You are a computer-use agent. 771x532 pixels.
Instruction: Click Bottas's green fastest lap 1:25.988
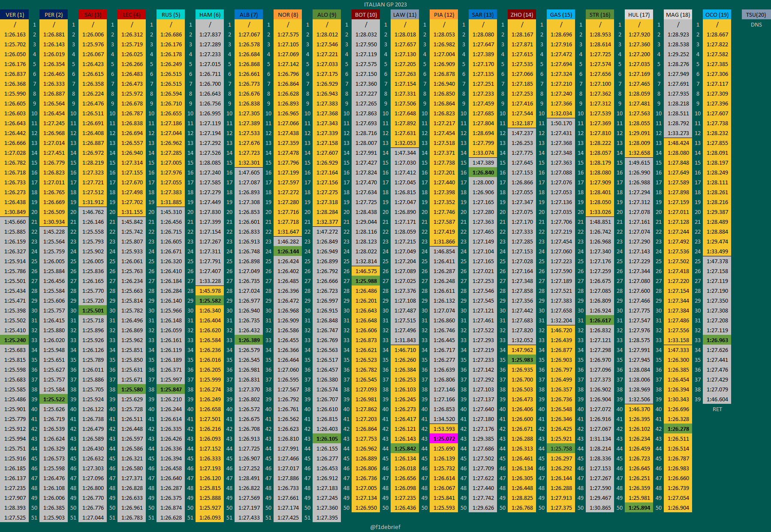tap(366, 281)
